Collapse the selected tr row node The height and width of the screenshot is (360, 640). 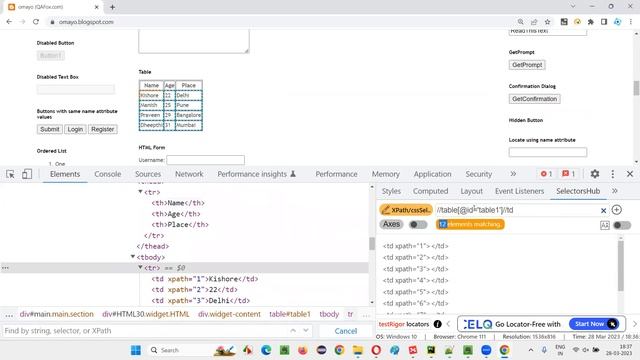pyautogui.click(x=140, y=267)
